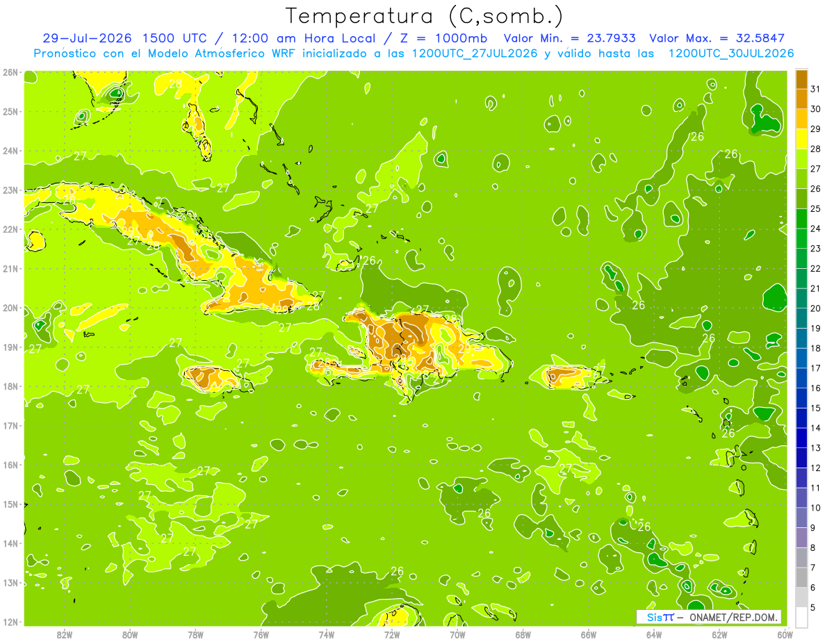The width and height of the screenshot is (834, 644).
Task: Click the 24N latitude axis label
Action: (10, 151)
